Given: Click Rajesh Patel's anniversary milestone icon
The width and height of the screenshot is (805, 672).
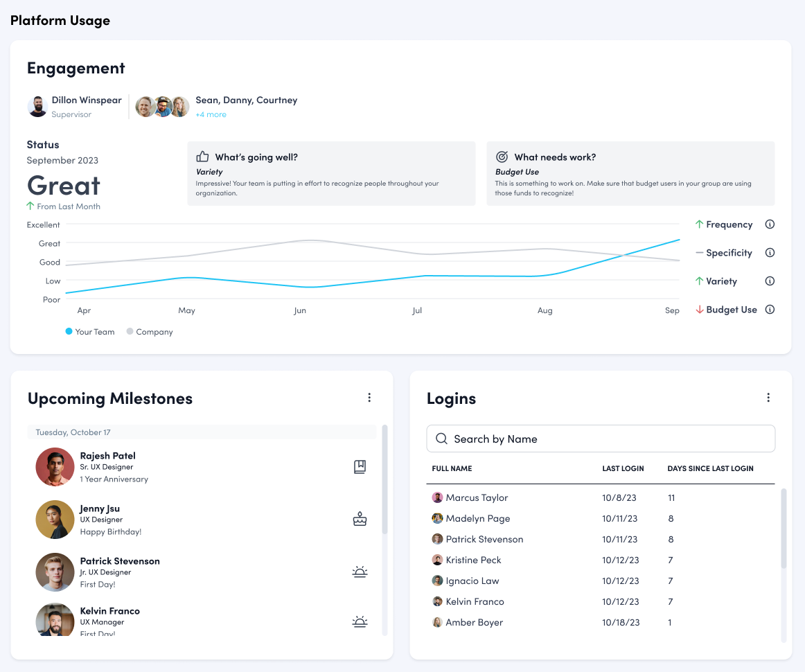Looking at the screenshot, I should pyautogui.click(x=360, y=467).
